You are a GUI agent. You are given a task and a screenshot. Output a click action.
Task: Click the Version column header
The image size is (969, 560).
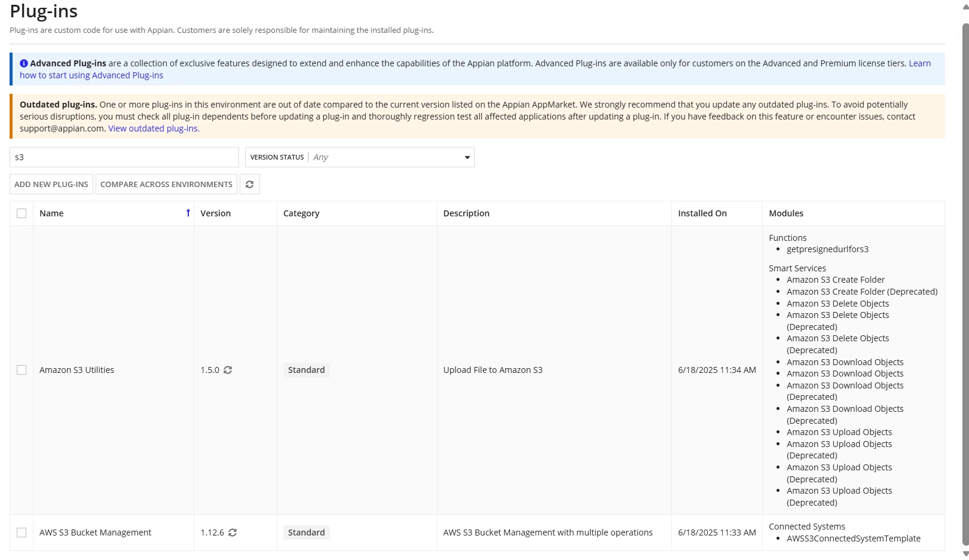216,213
